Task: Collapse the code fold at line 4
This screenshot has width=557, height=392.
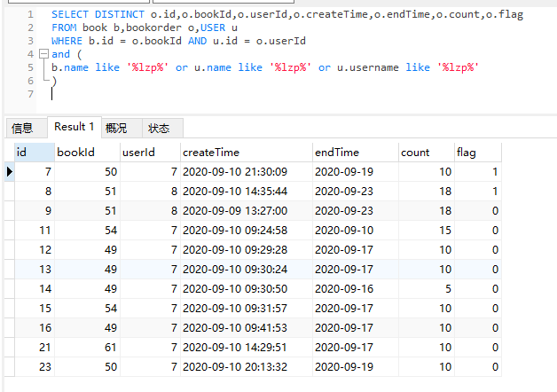Action: point(43,54)
